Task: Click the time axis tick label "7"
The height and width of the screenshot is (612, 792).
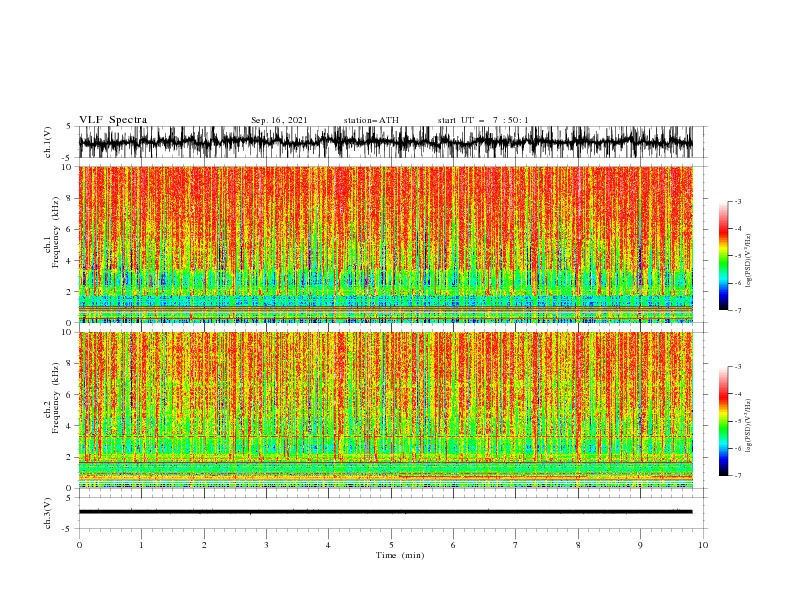Action: tap(516, 545)
